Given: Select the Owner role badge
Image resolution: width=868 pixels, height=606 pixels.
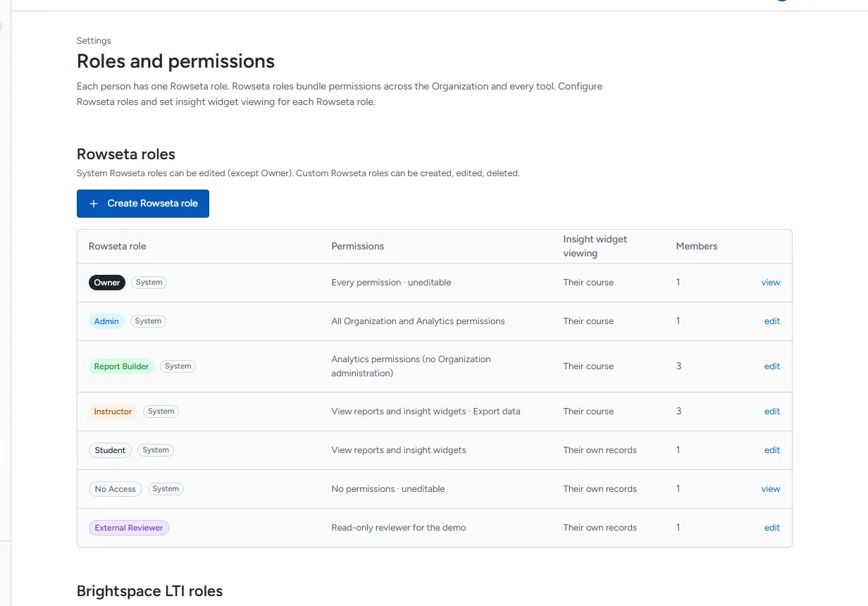Looking at the screenshot, I should (107, 283).
